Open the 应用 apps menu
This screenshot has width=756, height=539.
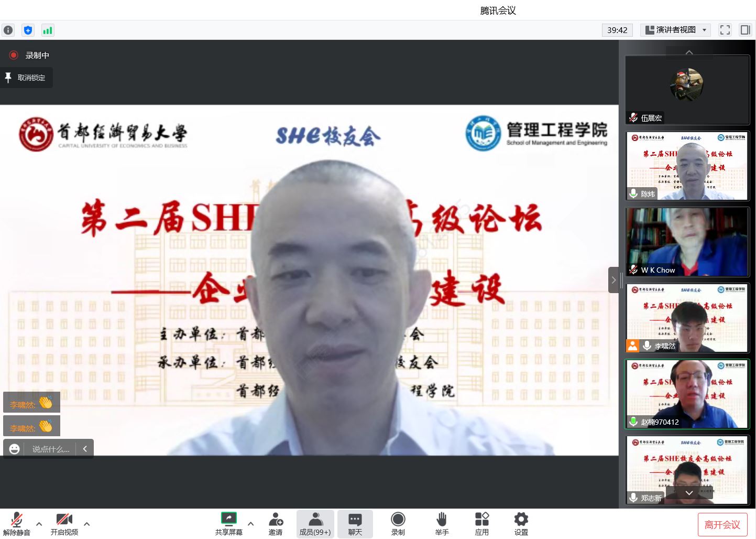click(482, 524)
